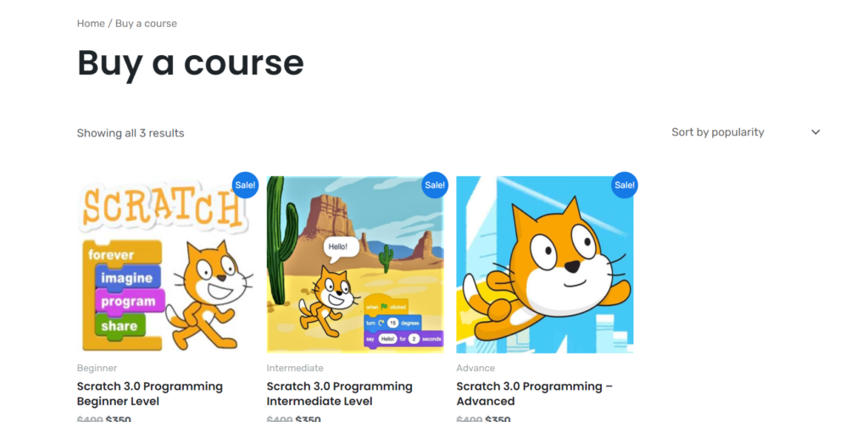Click the Home breadcrumb link
This screenshot has width=868, height=422.
pyautogui.click(x=91, y=23)
